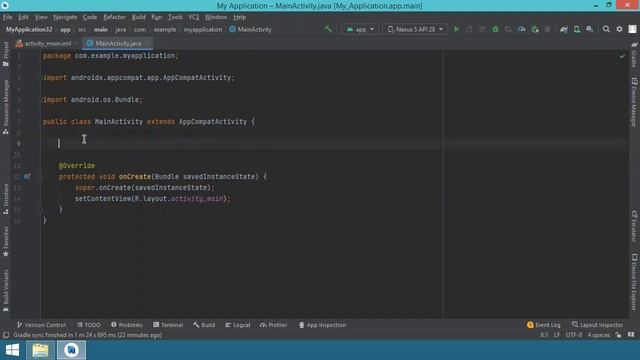The width and height of the screenshot is (640, 360).
Task: Click the user account avatar icon
Action: pos(632,29)
